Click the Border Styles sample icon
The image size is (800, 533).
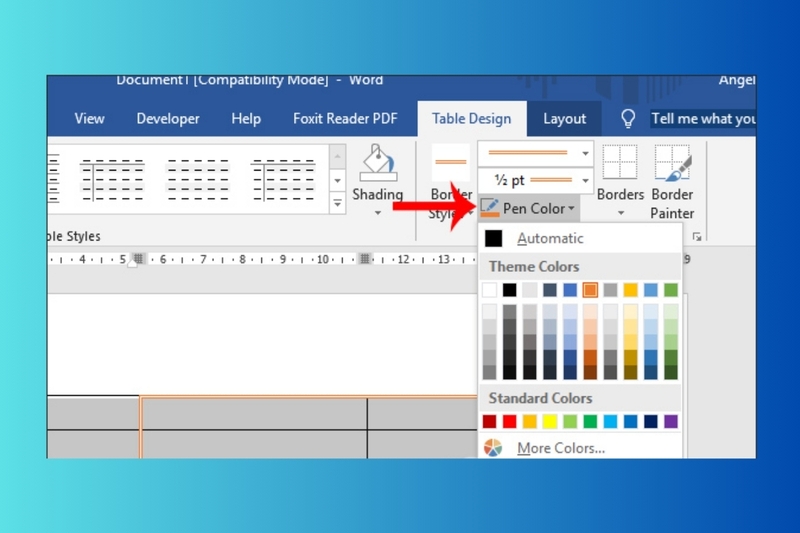coord(451,162)
